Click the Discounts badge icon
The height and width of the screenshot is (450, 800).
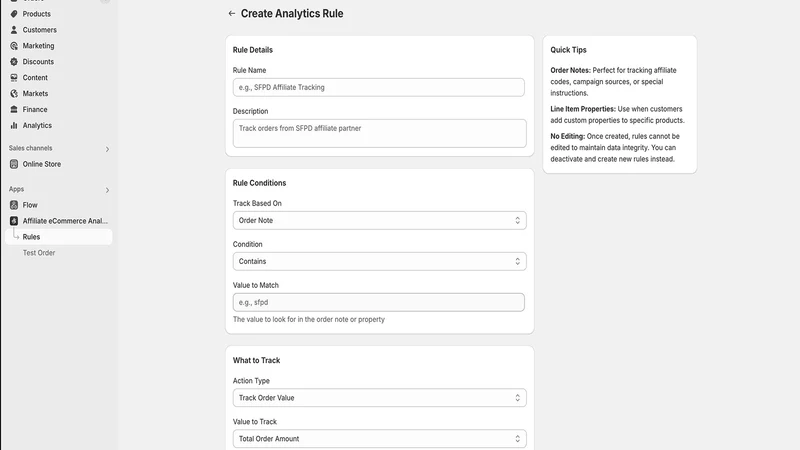click(14, 61)
